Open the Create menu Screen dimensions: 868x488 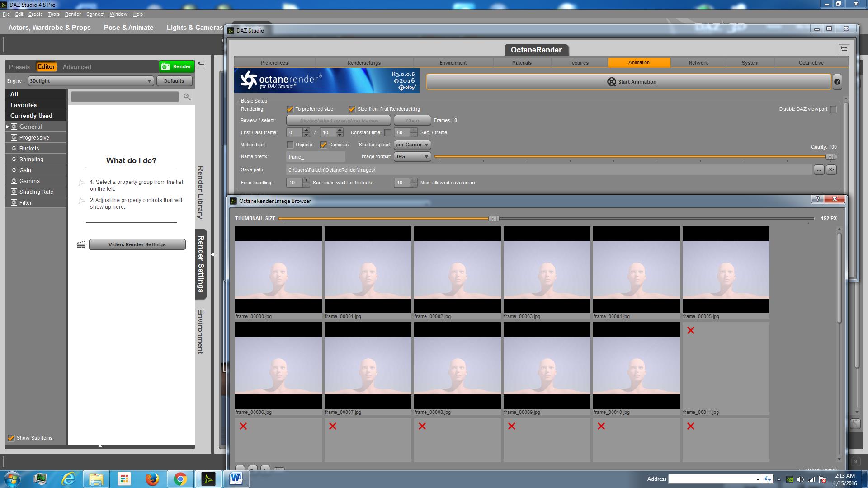(x=35, y=14)
